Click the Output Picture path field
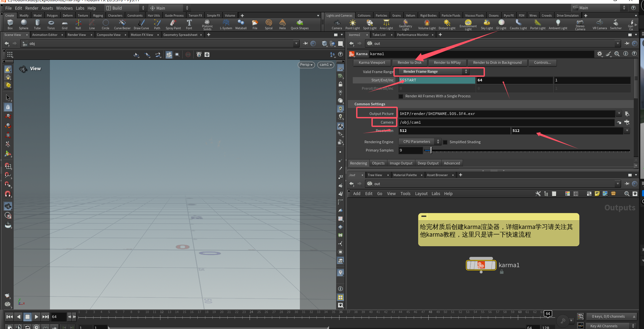The image size is (644, 329). coord(507,114)
